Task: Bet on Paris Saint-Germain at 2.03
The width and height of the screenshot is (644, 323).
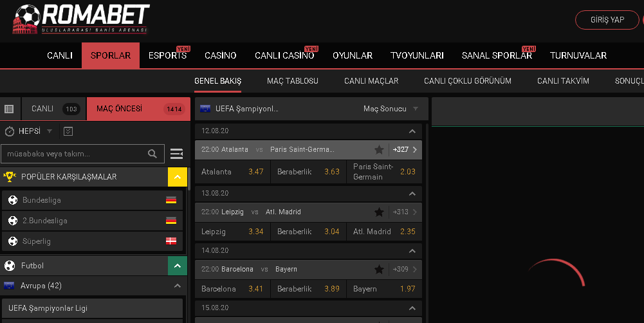Action: tap(384, 172)
